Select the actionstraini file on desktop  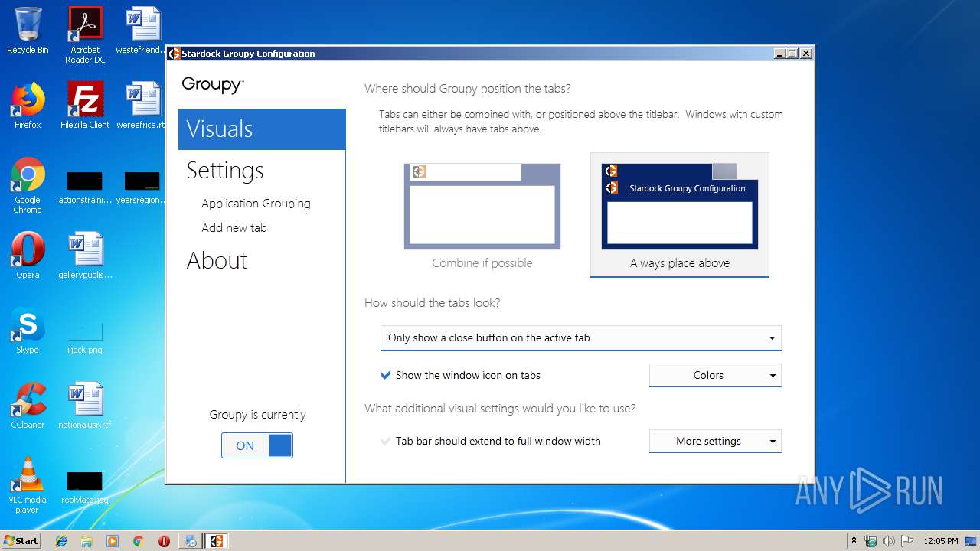(x=85, y=188)
